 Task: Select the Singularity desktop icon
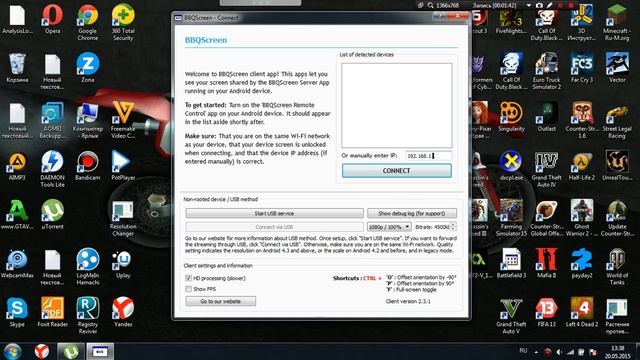511,117
